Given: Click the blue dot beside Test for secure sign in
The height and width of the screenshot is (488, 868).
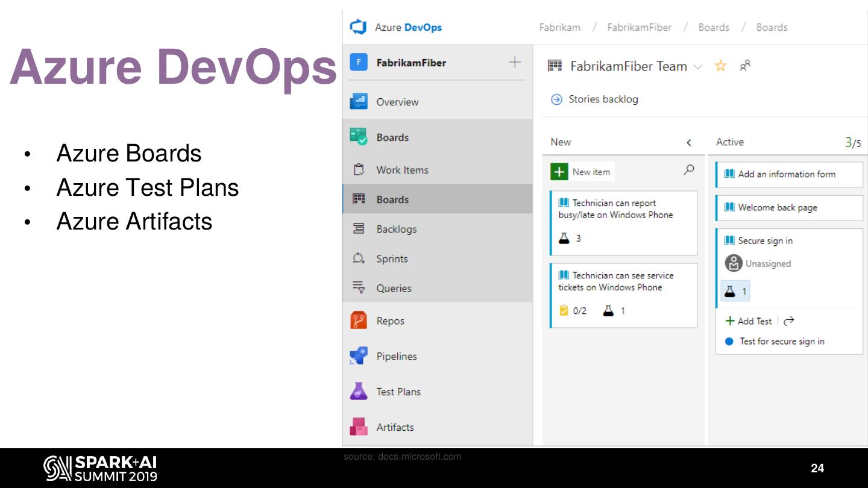Looking at the screenshot, I should point(729,342).
